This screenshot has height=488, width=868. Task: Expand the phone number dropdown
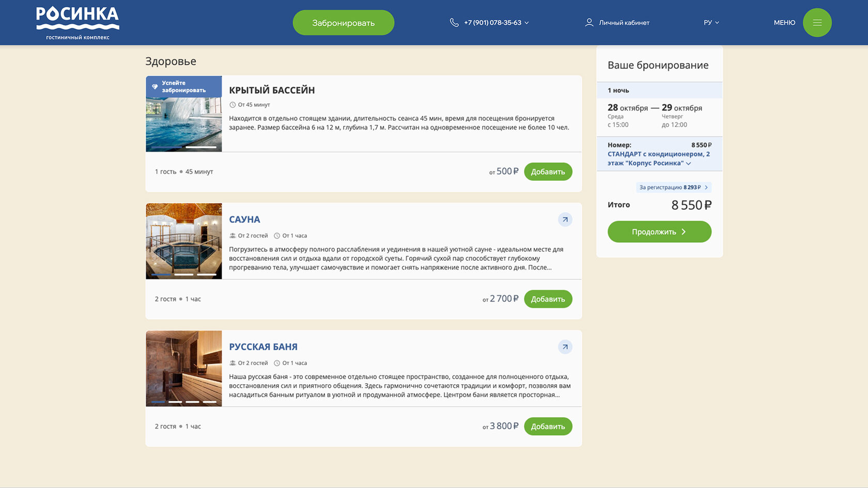tap(526, 23)
